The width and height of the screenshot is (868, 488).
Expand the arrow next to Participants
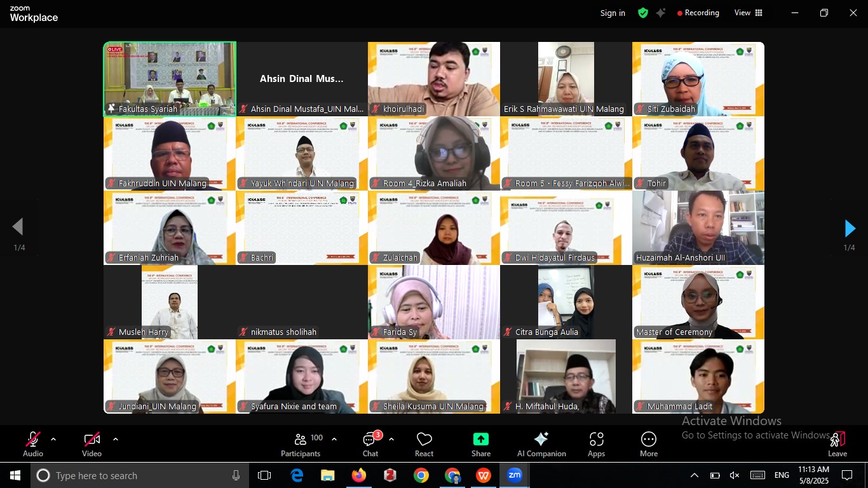[334, 439]
